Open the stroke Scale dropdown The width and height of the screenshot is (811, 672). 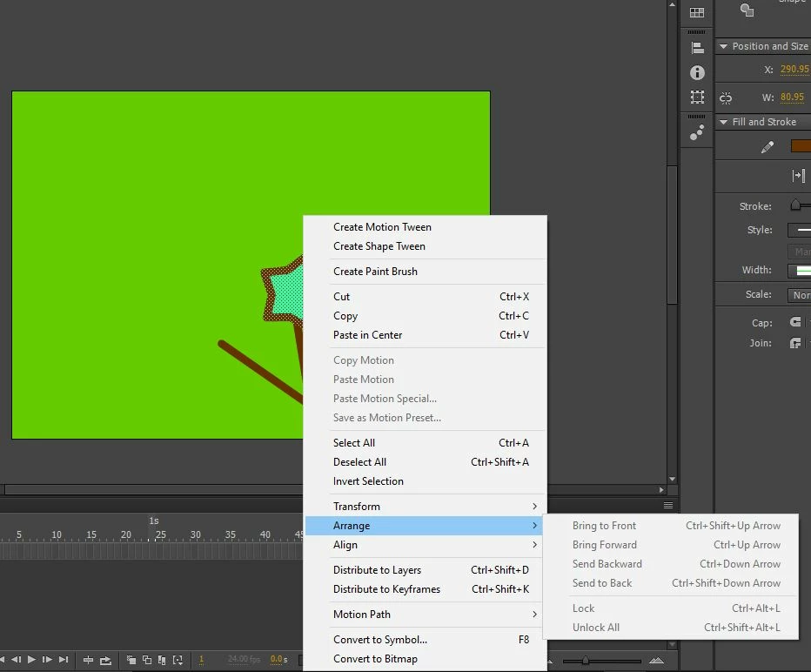pos(799,295)
